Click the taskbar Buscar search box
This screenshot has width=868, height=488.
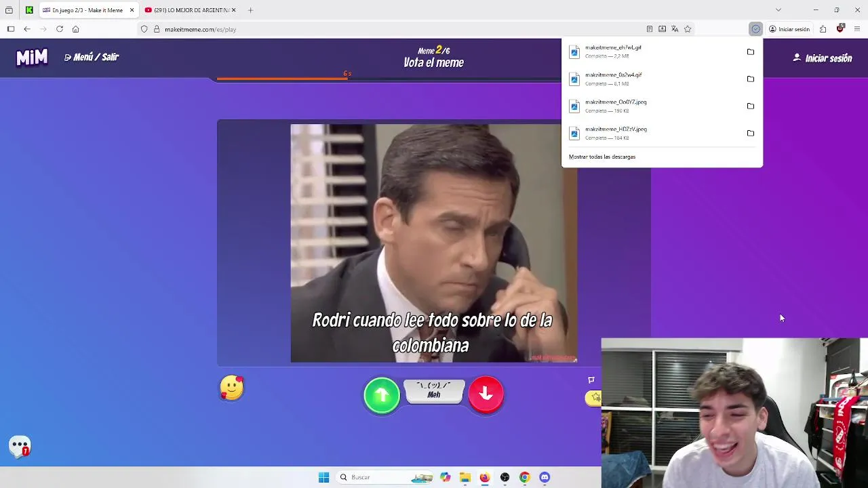pos(385,477)
